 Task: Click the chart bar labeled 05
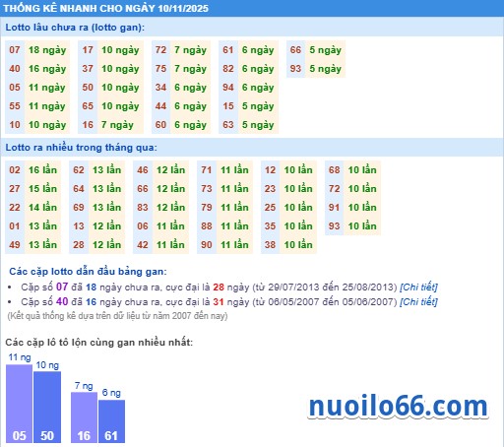pos(19,404)
